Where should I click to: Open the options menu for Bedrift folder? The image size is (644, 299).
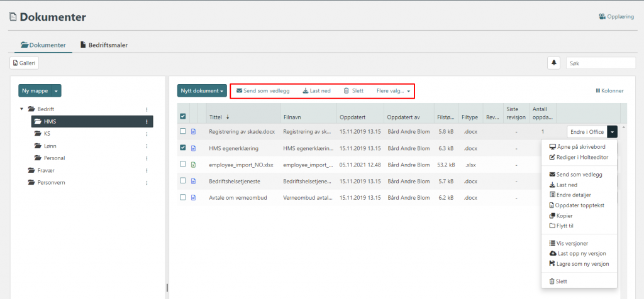pyautogui.click(x=147, y=109)
